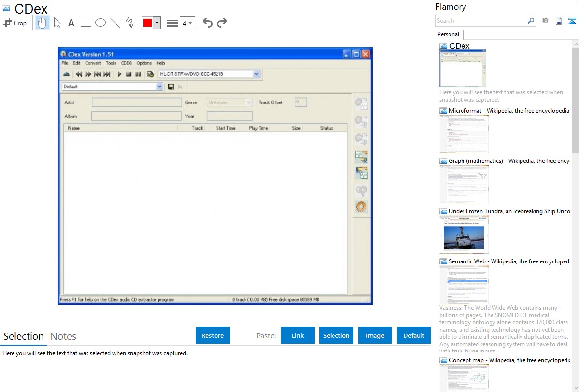This screenshot has width=579, height=392.
Task: Click the CDex settings gear icon on right
Action: 361,207
